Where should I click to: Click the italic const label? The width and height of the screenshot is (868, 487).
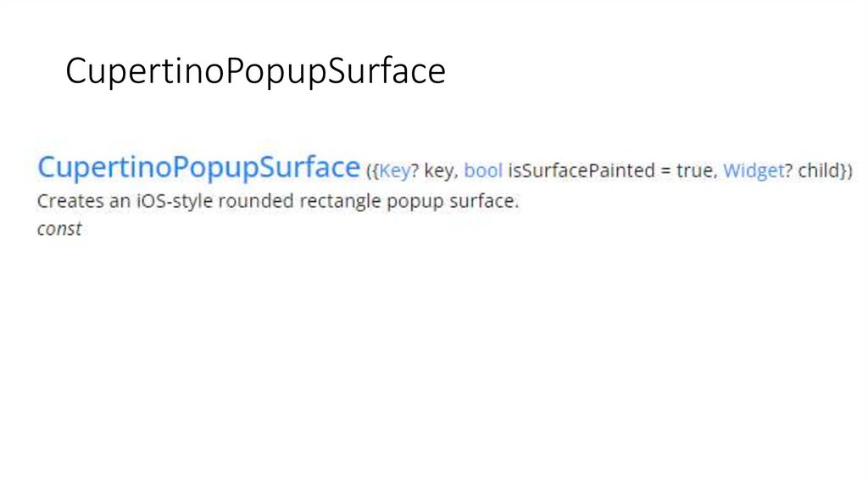click(x=59, y=229)
